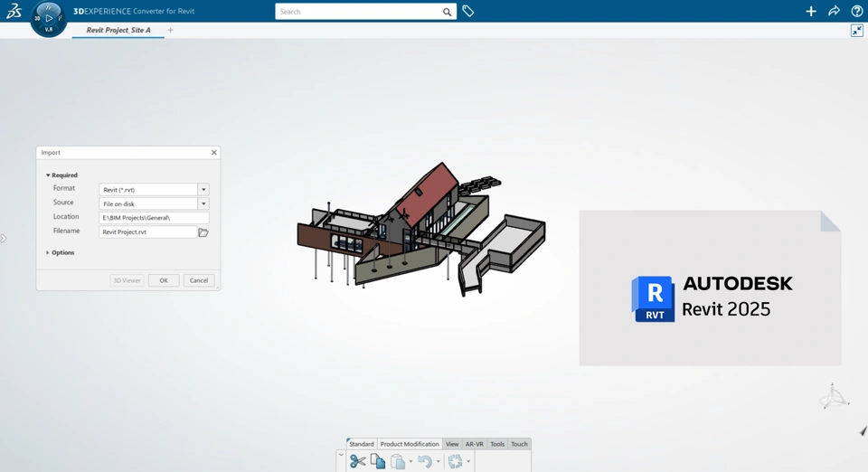The image size is (868, 472).
Task: Click the Undo arrow icon
Action: (x=425, y=461)
